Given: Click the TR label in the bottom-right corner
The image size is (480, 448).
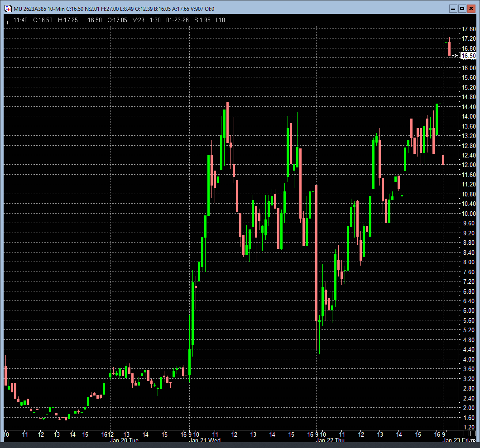Looking at the screenshot, I should (x=473, y=441).
